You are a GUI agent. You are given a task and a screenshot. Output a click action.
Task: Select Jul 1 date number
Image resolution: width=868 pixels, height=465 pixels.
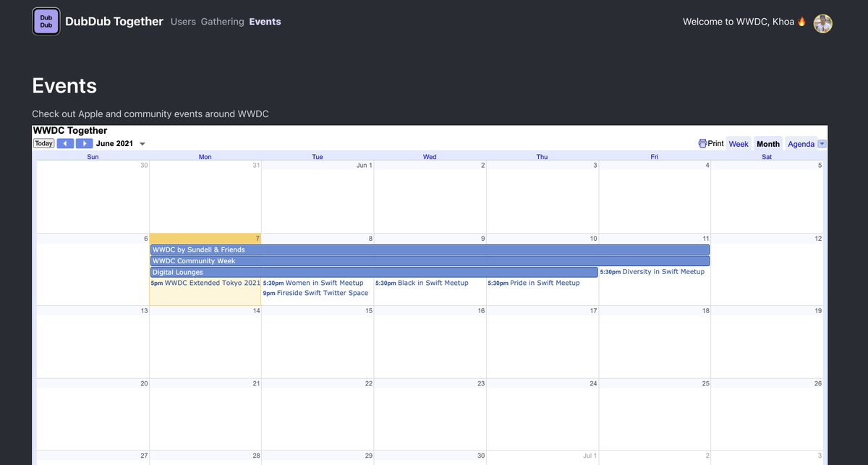click(x=589, y=456)
